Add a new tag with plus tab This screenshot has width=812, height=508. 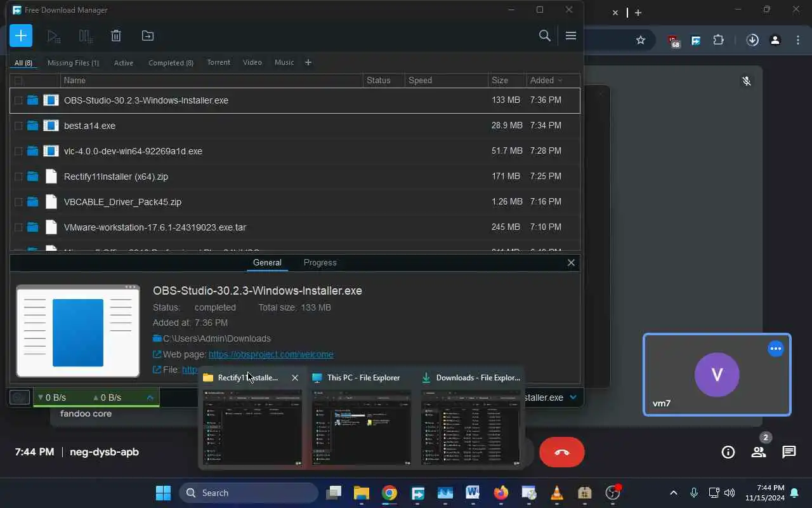tap(308, 62)
